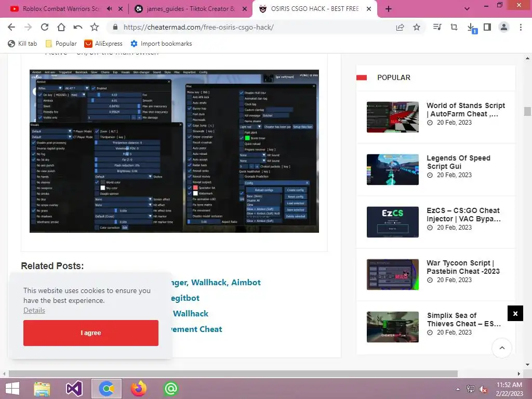The height and width of the screenshot is (399, 532).
Task: Open the three-dot browser menu
Action: (x=521, y=27)
